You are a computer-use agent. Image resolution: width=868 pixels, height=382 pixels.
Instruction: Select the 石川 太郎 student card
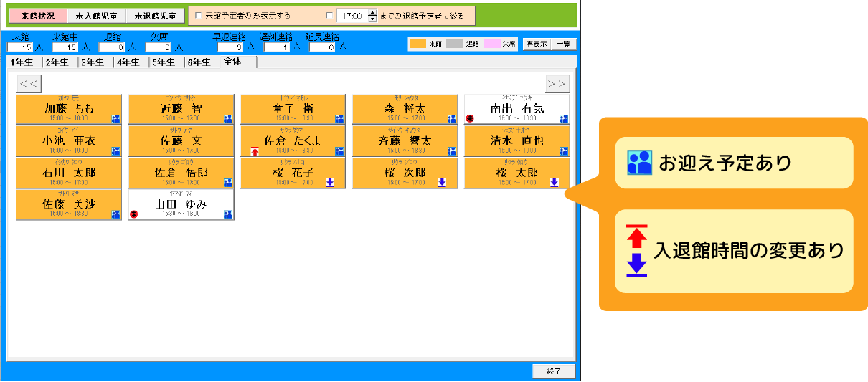(x=69, y=173)
